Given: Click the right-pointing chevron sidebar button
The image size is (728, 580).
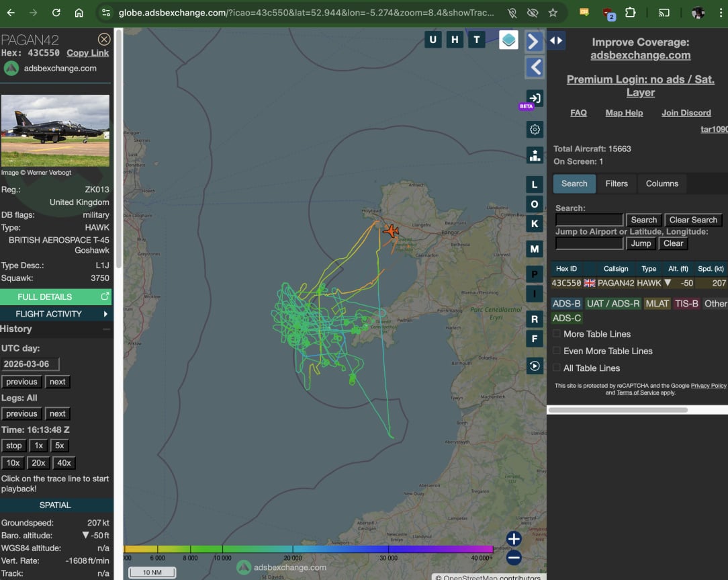Looking at the screenshot, I should [535, 42].
